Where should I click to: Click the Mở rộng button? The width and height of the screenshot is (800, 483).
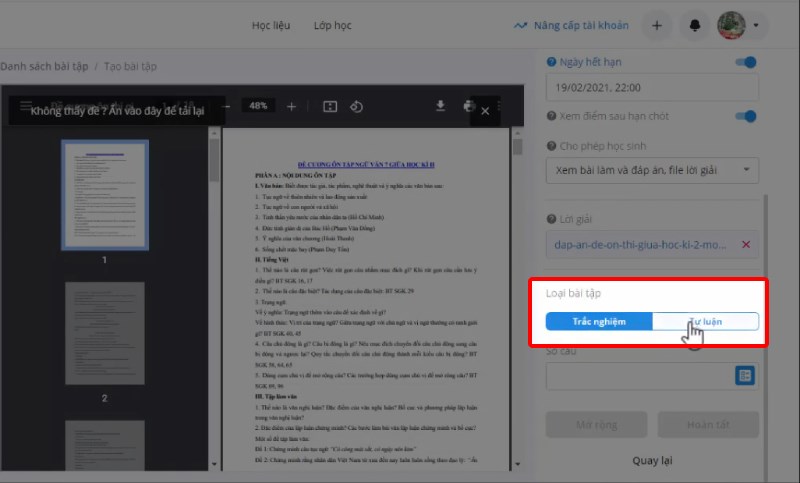coord(596,425)
